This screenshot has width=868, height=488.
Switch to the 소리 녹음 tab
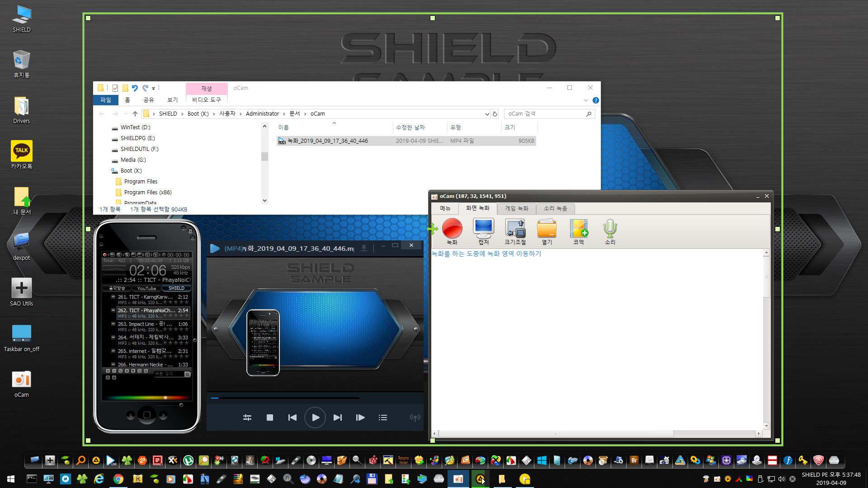point(555,208)
